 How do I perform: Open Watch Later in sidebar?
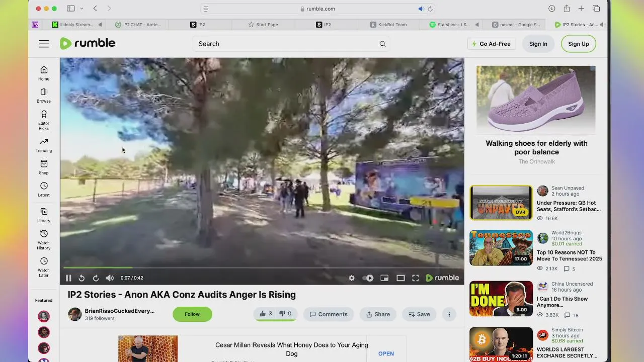click(44, 267)
